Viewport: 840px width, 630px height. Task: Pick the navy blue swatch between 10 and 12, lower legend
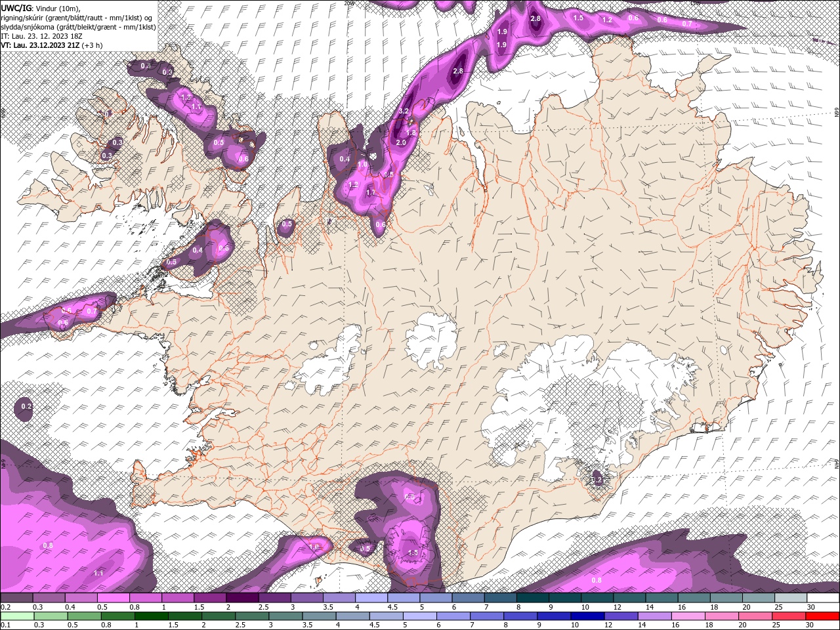587,616
